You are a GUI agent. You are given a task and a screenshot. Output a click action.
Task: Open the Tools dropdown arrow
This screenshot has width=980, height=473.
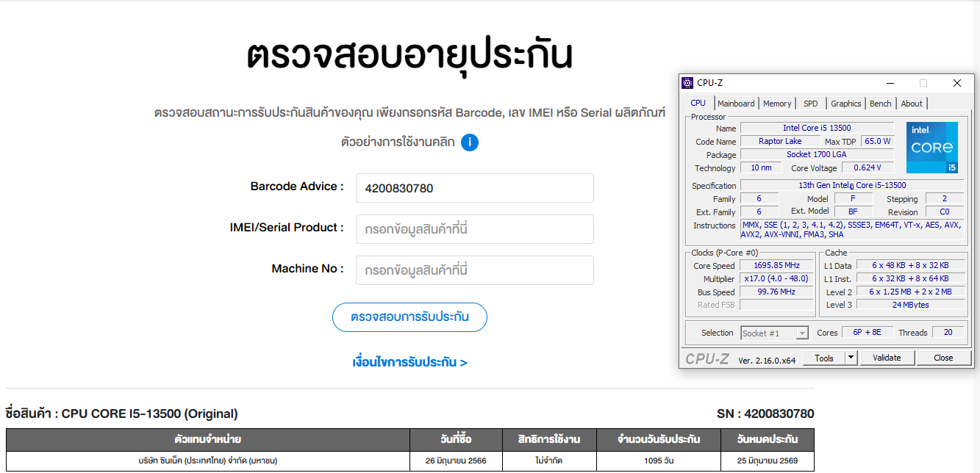[851, 358]
